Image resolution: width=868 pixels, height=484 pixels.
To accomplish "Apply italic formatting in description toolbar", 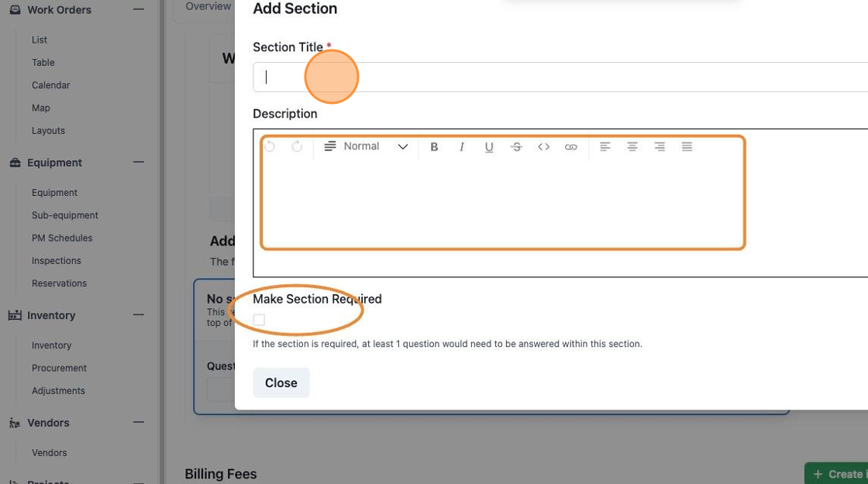I will tap(461, 146).
